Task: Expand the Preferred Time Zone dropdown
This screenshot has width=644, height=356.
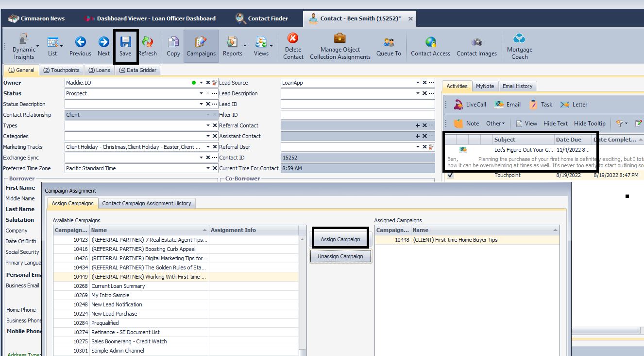Action: point(209,168)
